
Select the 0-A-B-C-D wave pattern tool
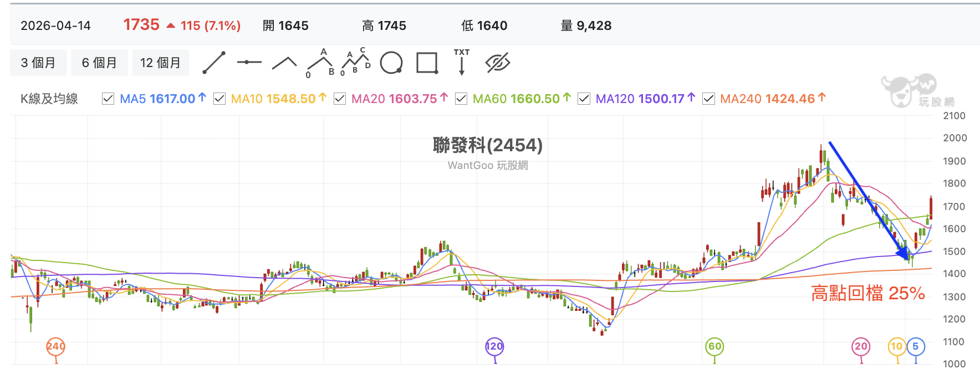tap(355, 62)
